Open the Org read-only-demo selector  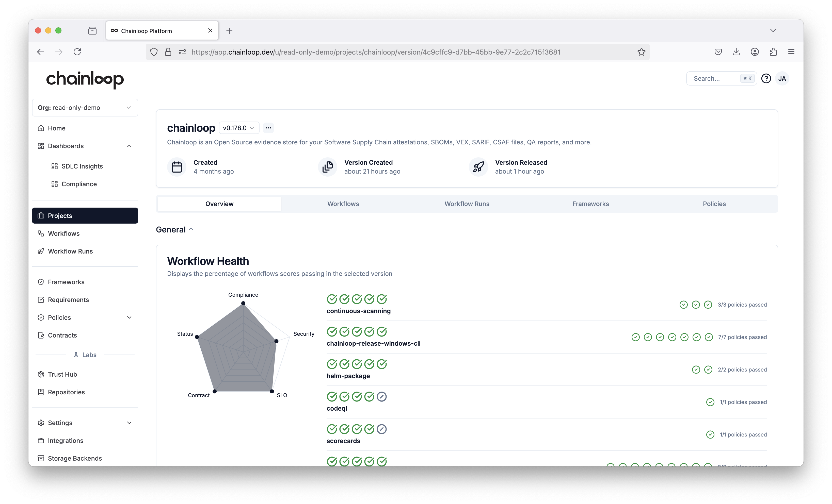click(85, 108)
